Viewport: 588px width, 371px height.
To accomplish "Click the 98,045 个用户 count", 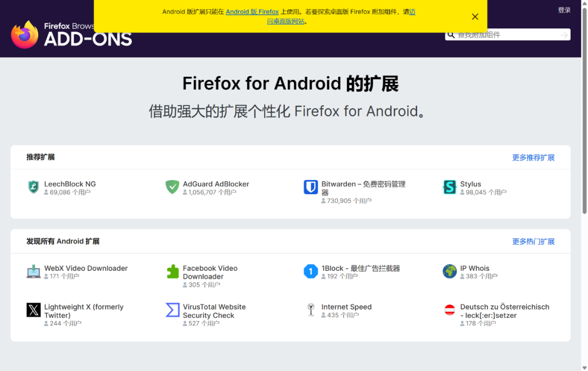I will (x=483, y=192).
